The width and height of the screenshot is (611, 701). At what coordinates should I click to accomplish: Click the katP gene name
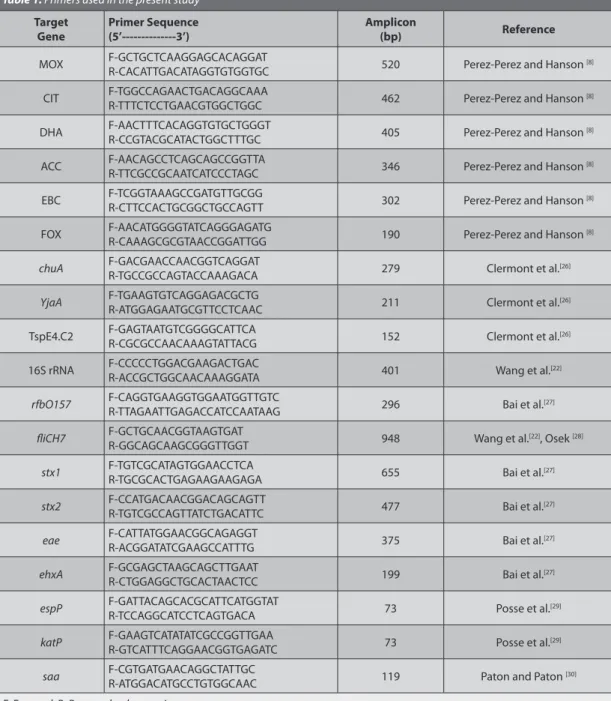tap(51, 642)
